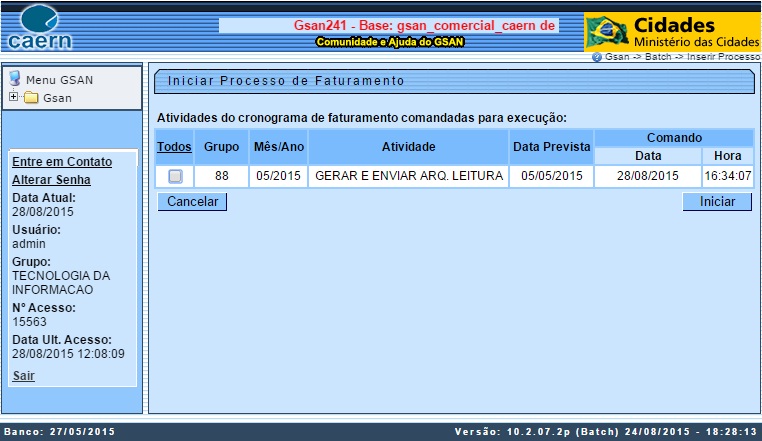The image size is (762, 441).
Task: Click the Brazil flag icon
Action: coord(606,32)
